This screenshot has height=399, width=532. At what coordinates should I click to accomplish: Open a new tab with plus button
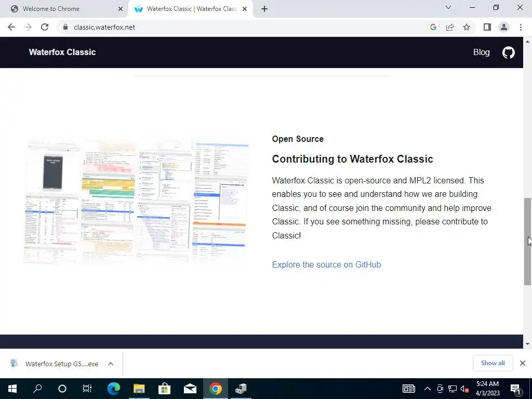tap(264, 9)
